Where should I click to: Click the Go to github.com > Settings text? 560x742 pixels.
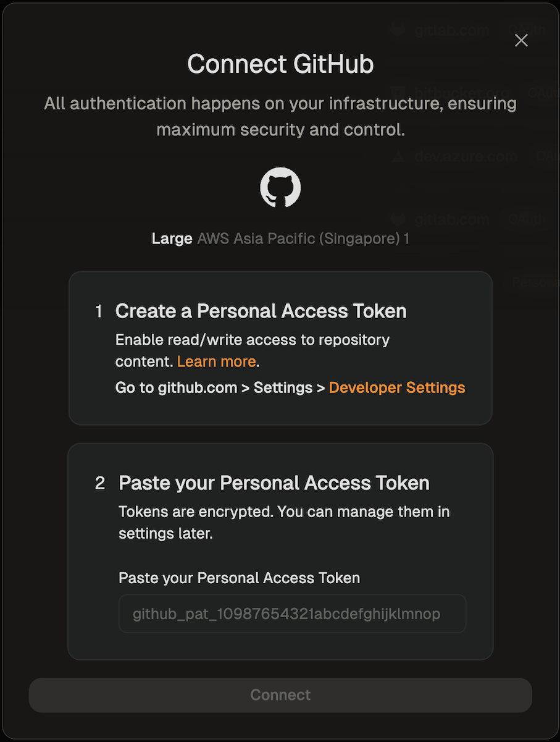tap(220, 387)
